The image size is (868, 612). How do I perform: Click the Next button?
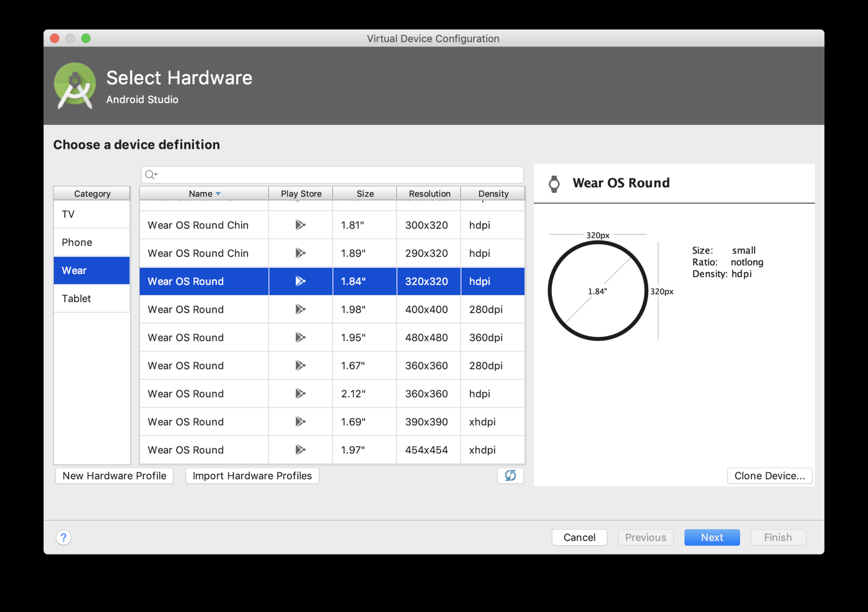(712, 537)
